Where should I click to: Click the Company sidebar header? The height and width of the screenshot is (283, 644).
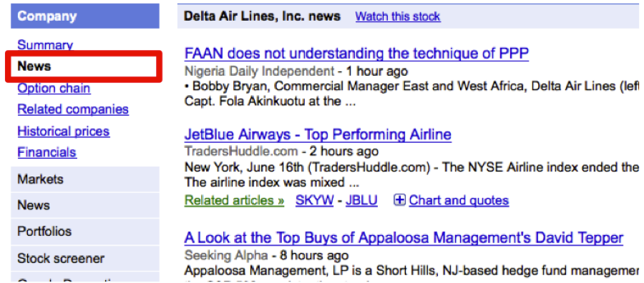tap(85, 16)
